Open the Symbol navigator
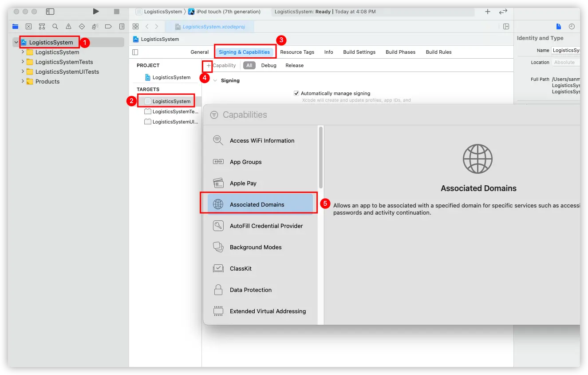Image resolution: width=588 pixels, height=375 pixels. coord(42,27)
